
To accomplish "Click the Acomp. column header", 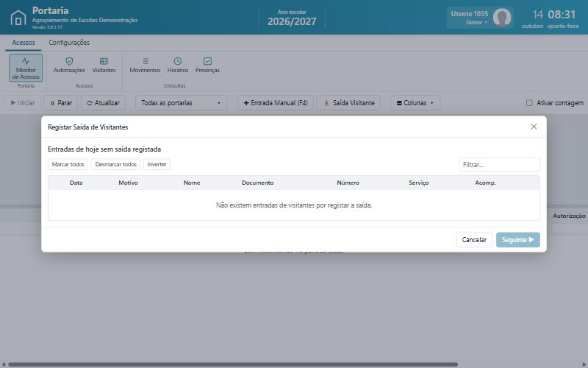I will coord(485,183).
